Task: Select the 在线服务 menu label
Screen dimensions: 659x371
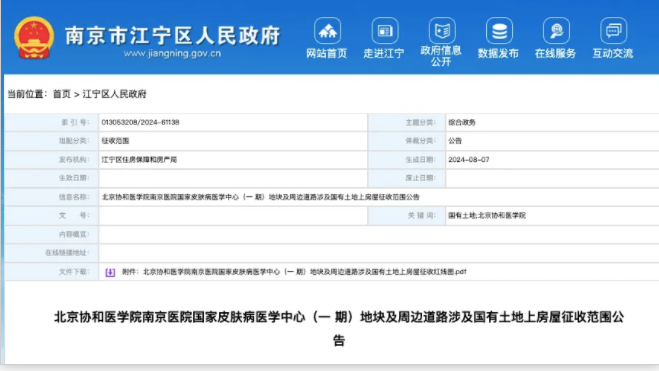Action: [x=555, y=54]
